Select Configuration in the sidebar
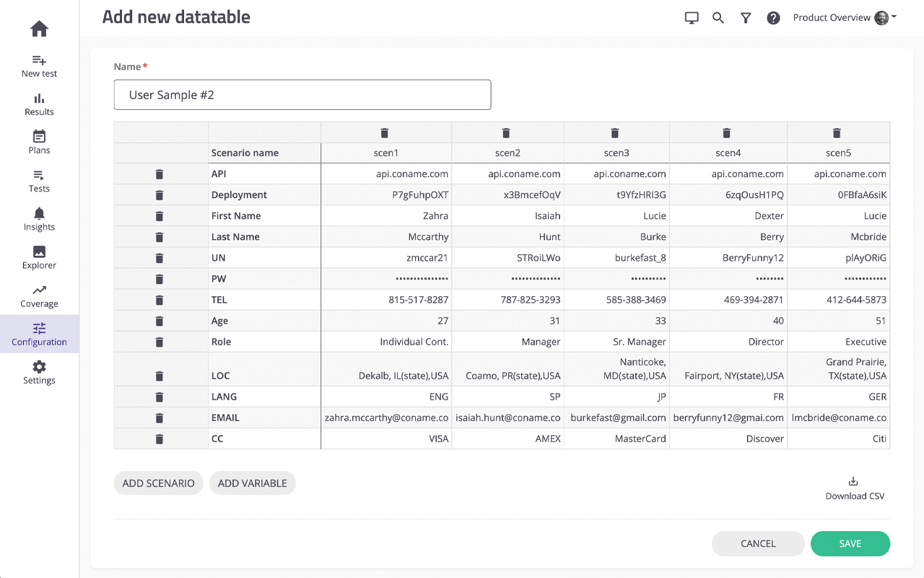924x578 pixels. [x=38, y=334]
